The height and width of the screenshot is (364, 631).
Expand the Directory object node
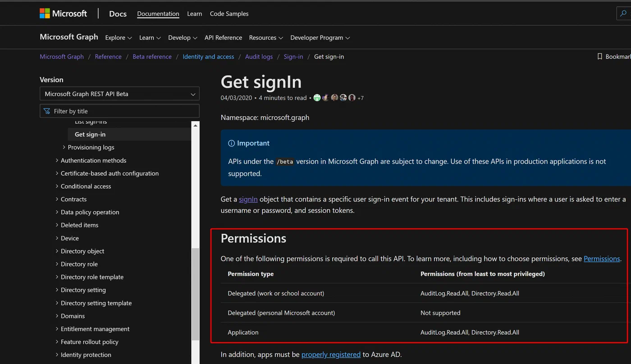(x=57, y=251)
